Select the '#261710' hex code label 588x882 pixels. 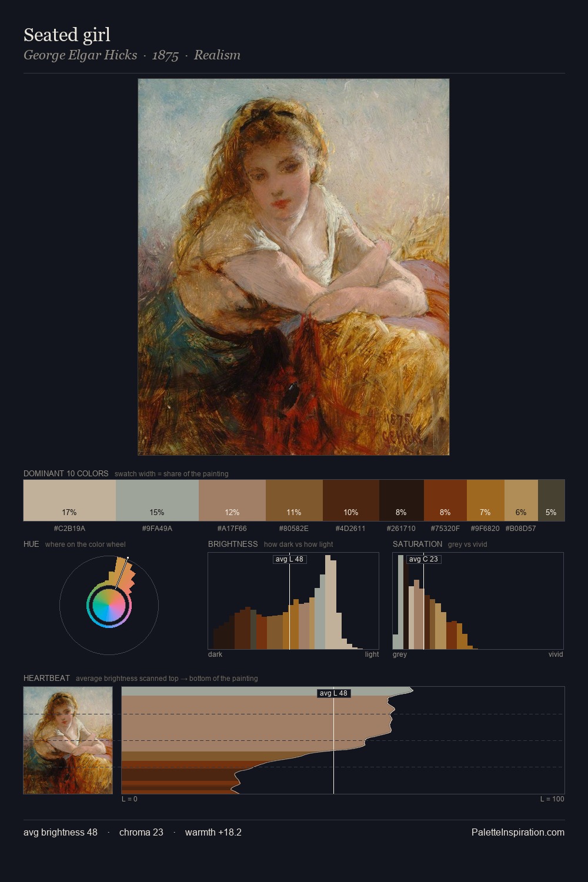coord(402,528)
